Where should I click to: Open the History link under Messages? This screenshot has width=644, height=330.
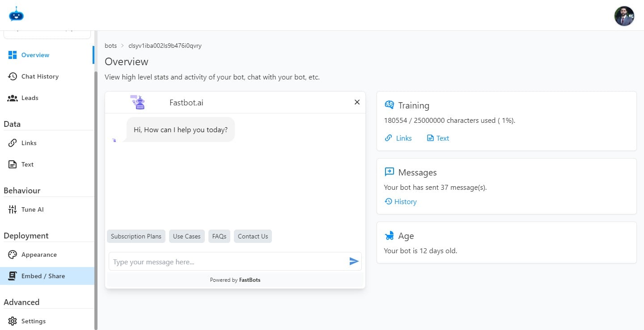coord(405,201)
